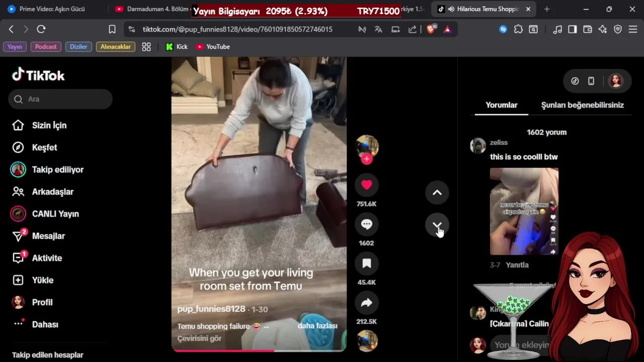Seek on the video progress bar

(259, 350)
